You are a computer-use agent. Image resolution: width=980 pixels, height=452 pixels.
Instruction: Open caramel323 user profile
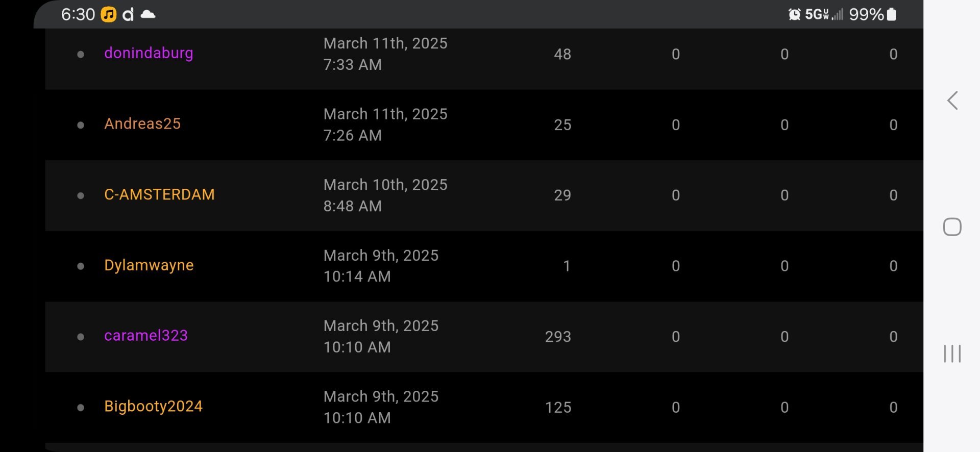click(x=146, y=336)
